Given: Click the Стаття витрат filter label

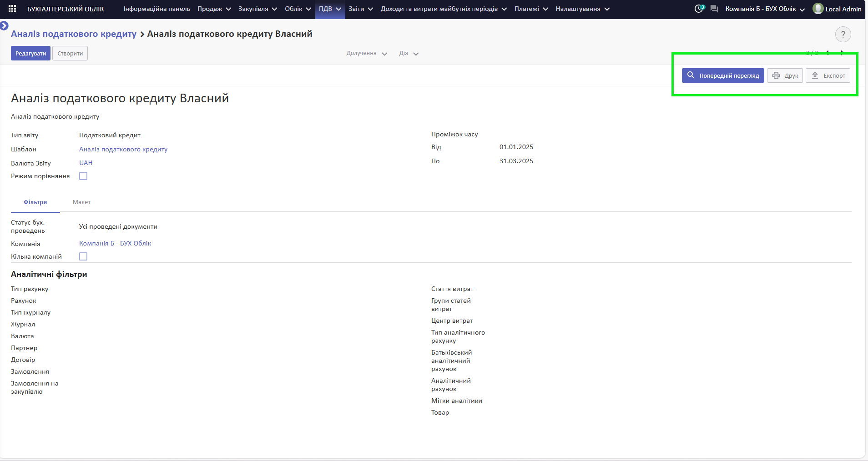Looking at the screenshot, I should [x=452, y=289].
